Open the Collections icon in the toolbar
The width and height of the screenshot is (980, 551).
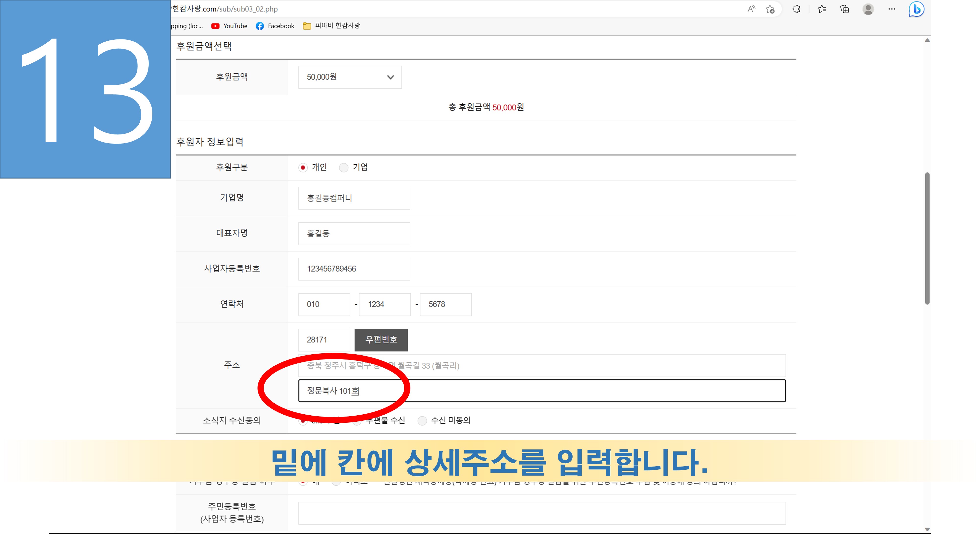(x=845, y=9)
